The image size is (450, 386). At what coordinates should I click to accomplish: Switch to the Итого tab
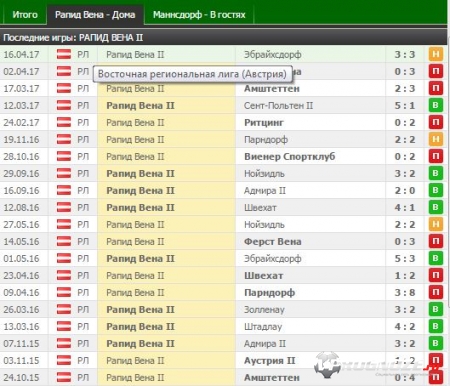coord(25,15)
